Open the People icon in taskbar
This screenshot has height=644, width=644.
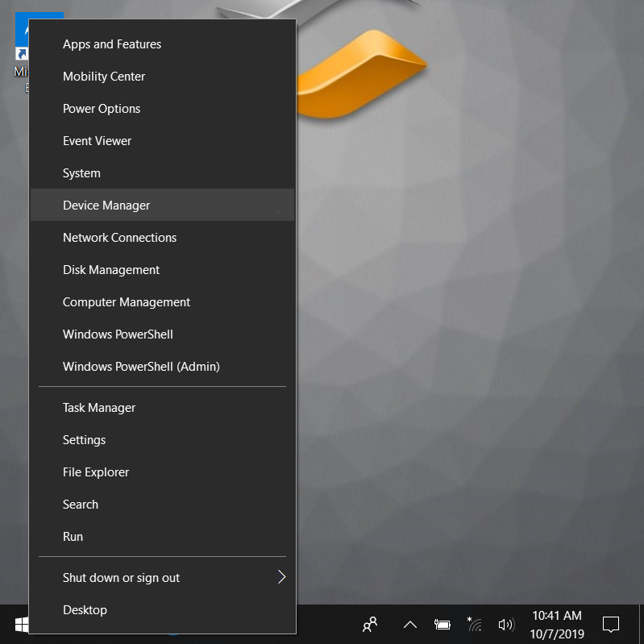tap(370, 625)
